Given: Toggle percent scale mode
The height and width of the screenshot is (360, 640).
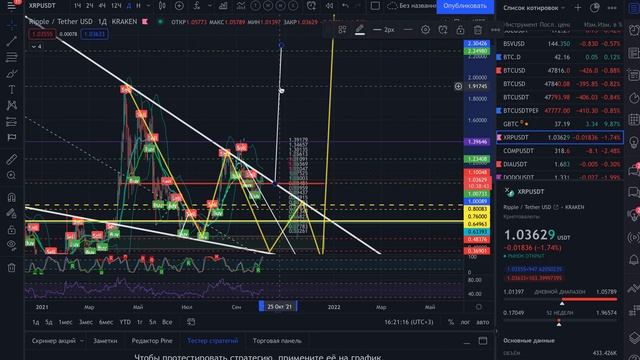Looking at the screenshot, I should (x=451, y=322).
